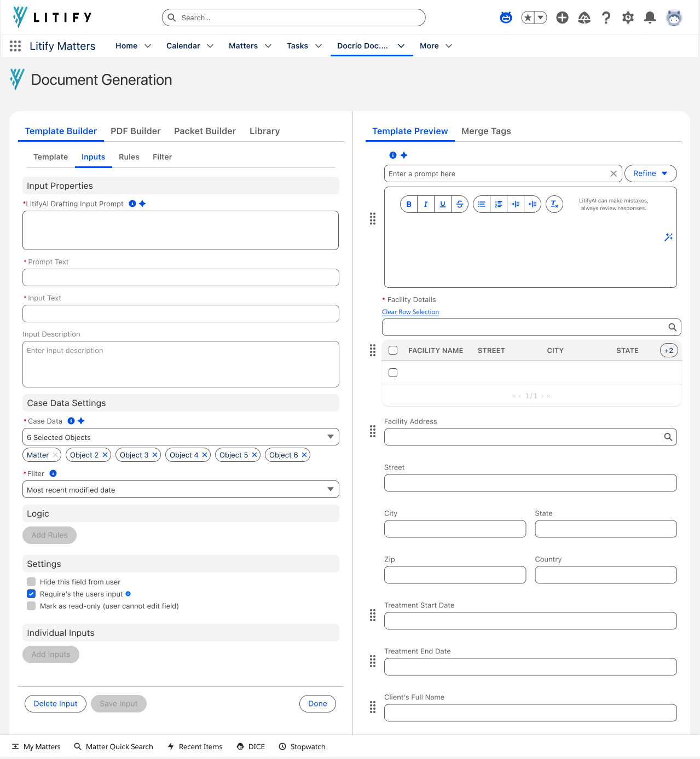The image size is (700, 759).
Task: Click the magic wand AI icon
Action: 668,237
